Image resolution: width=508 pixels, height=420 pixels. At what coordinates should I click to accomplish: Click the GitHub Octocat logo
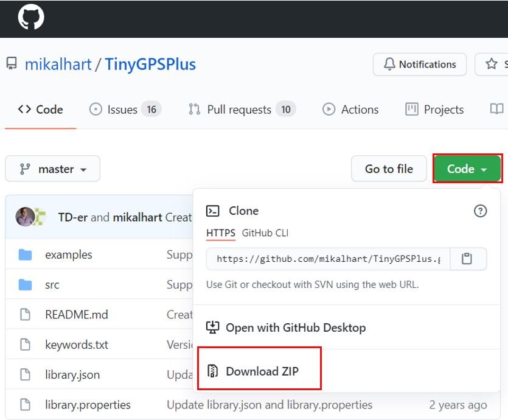click(31, 16)
